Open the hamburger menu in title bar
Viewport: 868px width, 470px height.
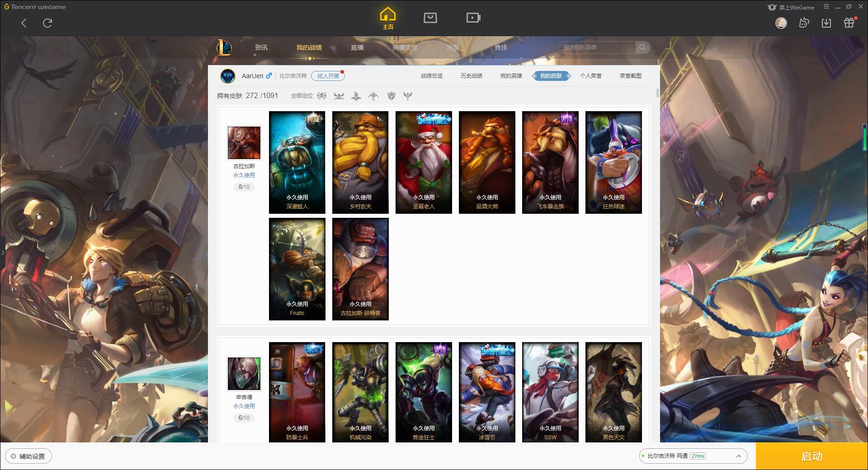click(826, 7)
